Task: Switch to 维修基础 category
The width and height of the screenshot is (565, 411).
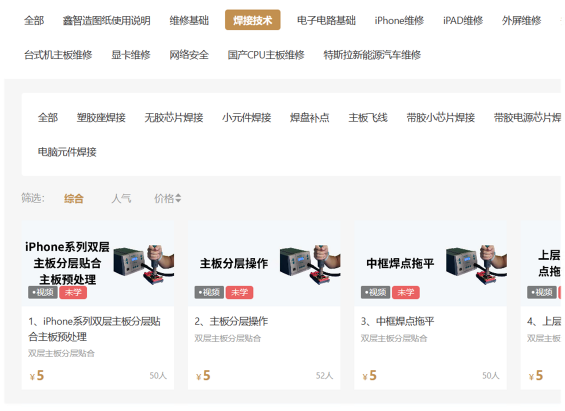Action: [x=189, y=21]
